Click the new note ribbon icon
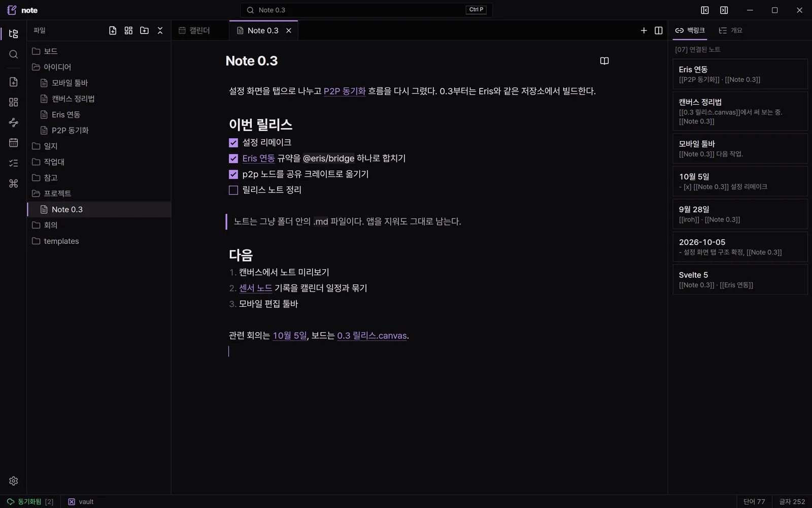 [x=14, y=82]
